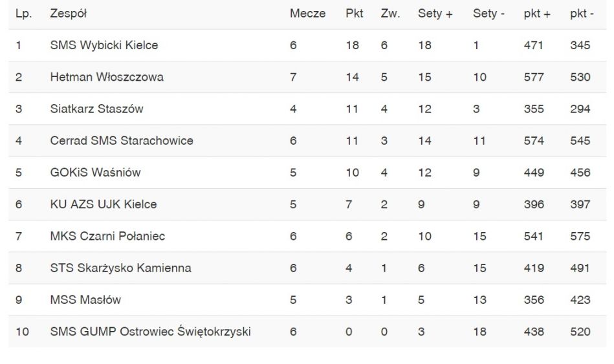Open the Siatkarz Staszów row

coord(307,109)
